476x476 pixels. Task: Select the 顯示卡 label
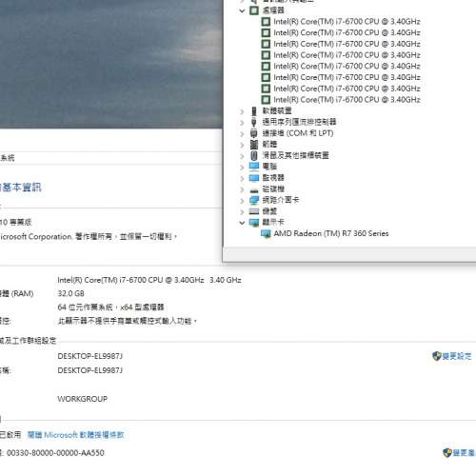click(x=273, y=223)
